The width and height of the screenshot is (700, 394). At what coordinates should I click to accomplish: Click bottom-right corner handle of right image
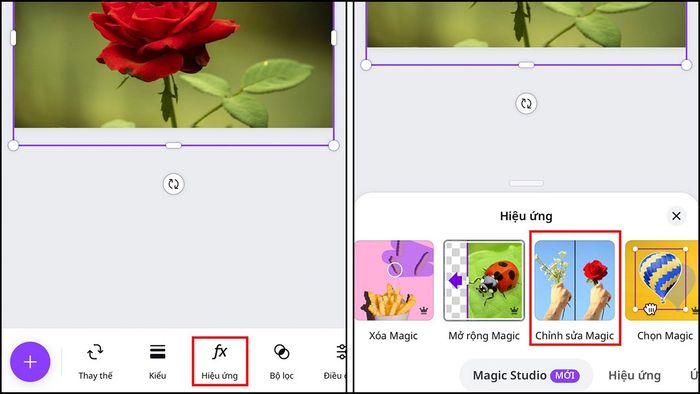(686, 65)
